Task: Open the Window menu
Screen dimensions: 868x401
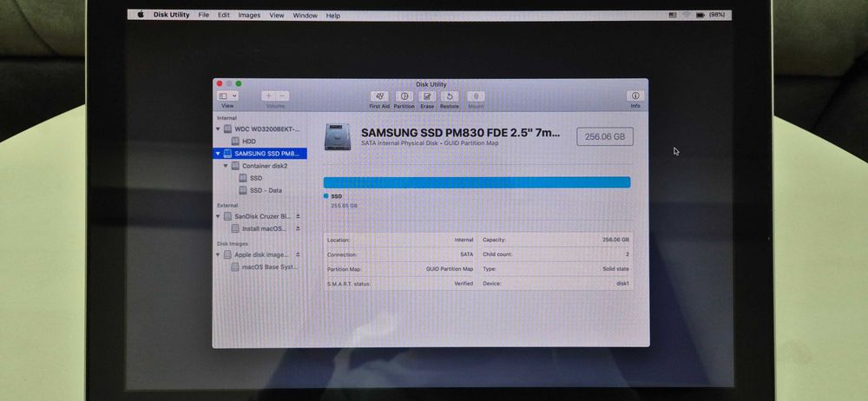Action: pos(305,16)
